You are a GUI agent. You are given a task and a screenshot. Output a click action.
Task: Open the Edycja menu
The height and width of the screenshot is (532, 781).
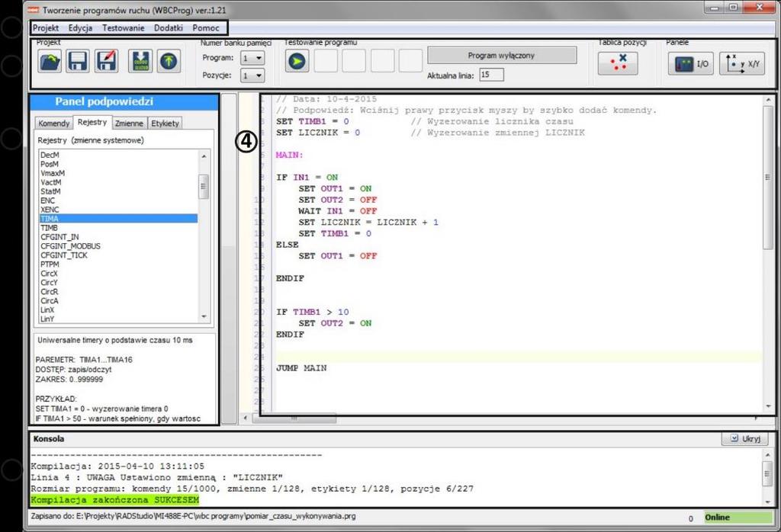pos(80,28)
